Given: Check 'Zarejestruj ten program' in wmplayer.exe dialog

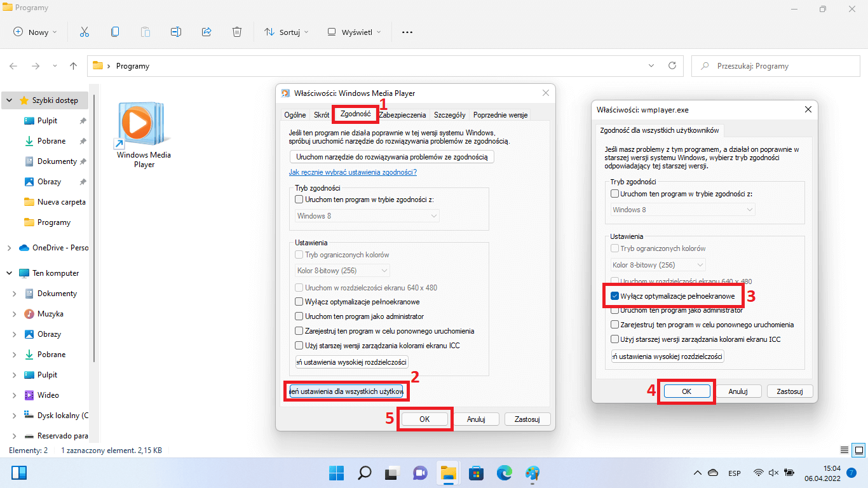Looking at the screenshot, I should point(614,325).
